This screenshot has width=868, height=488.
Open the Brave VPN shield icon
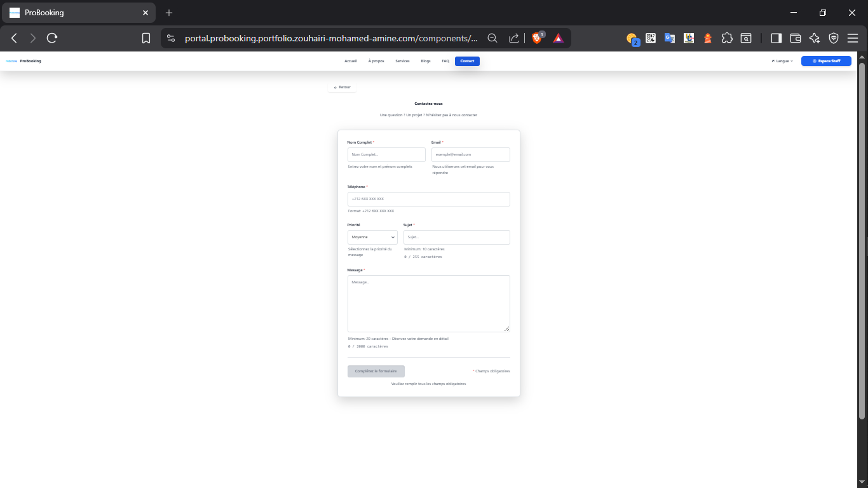point(834,38)
